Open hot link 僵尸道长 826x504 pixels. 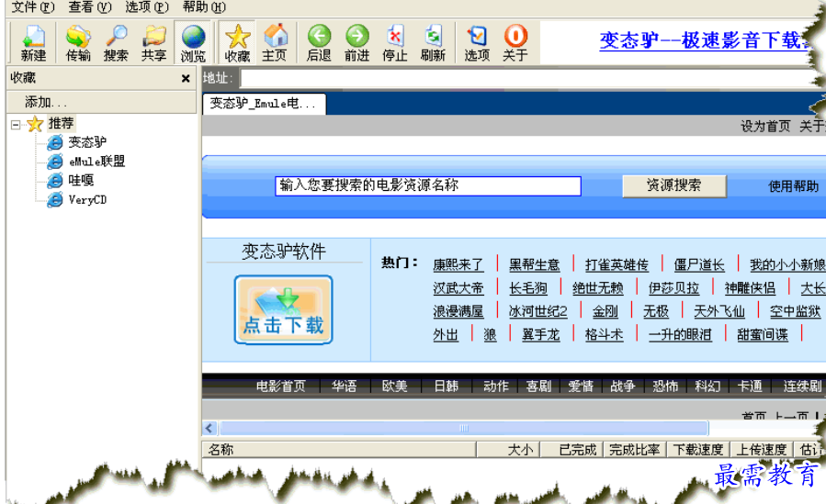[699, 264]
